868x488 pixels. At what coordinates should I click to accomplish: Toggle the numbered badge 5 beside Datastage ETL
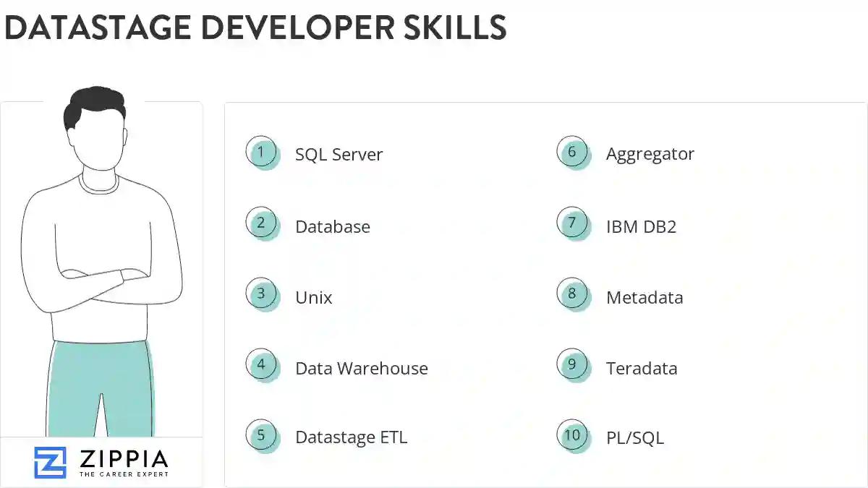pos(262,435)
